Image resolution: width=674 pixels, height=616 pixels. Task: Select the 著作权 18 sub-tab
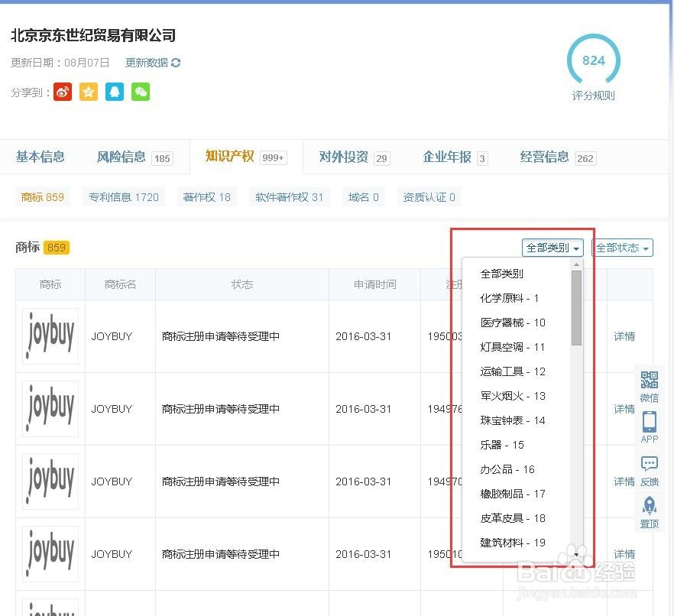click(x=207, y=197)
